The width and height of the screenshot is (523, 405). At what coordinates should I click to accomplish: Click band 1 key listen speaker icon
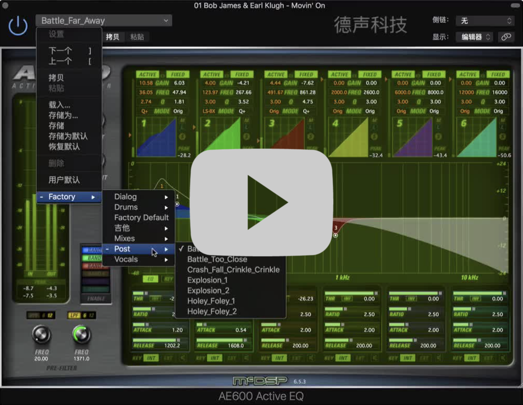pyautogui.click(x=183, y=358)
